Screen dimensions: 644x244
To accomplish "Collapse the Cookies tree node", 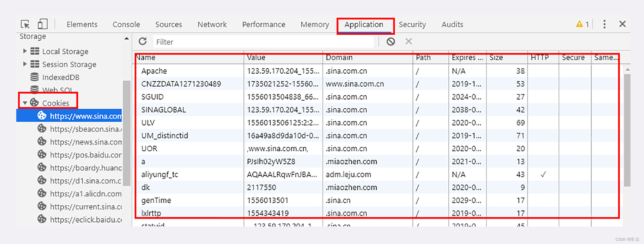I will click(x=25, y=103).
